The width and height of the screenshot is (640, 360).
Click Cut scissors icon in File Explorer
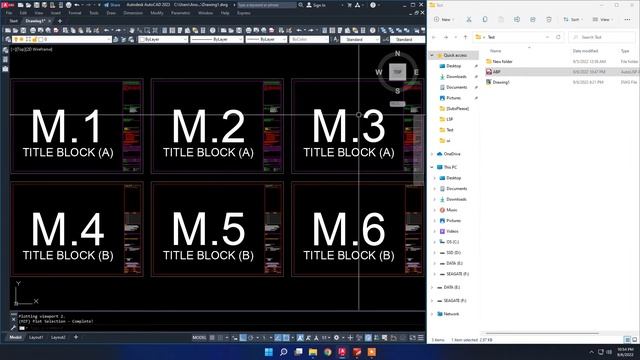tap(469, 19)
